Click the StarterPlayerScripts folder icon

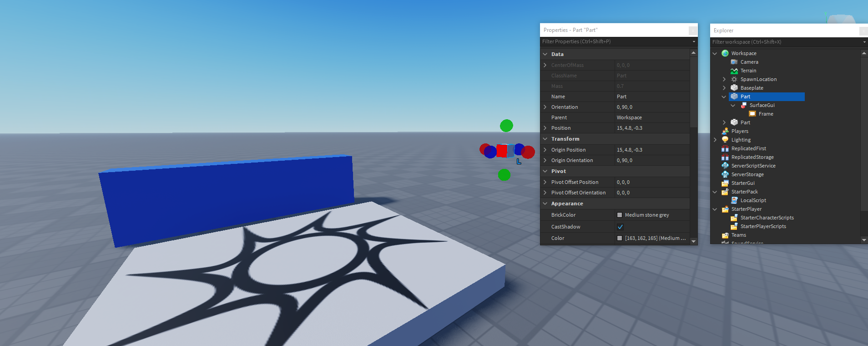[734, 226]
